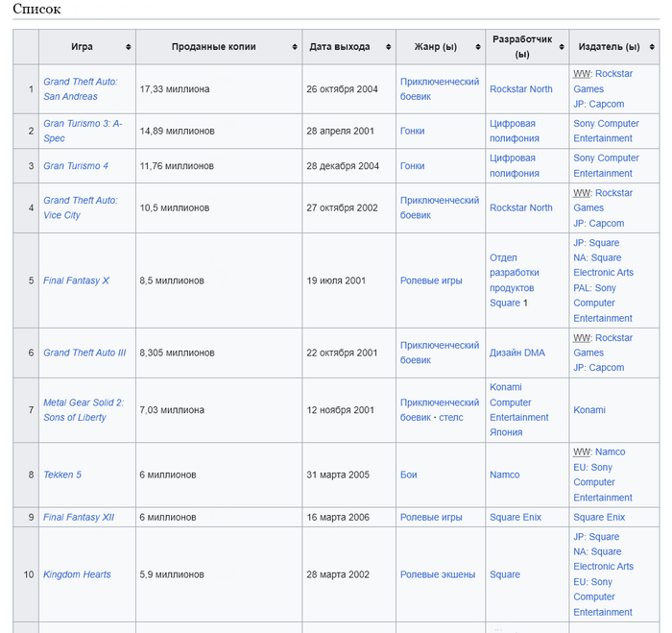Sort by Издатель (ы) column arrows
Image resolution: width=672 pixels, height=633 pixels.
click(652, 47)
